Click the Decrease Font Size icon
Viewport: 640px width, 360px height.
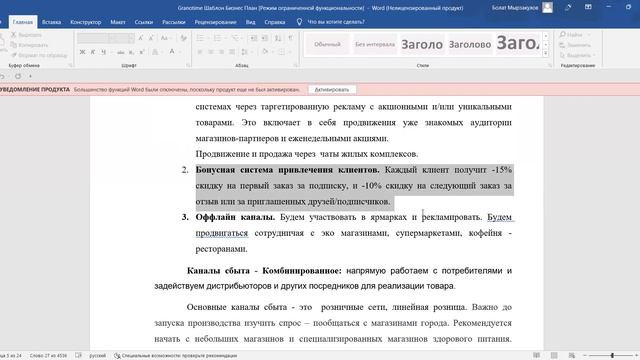point(151,38)
